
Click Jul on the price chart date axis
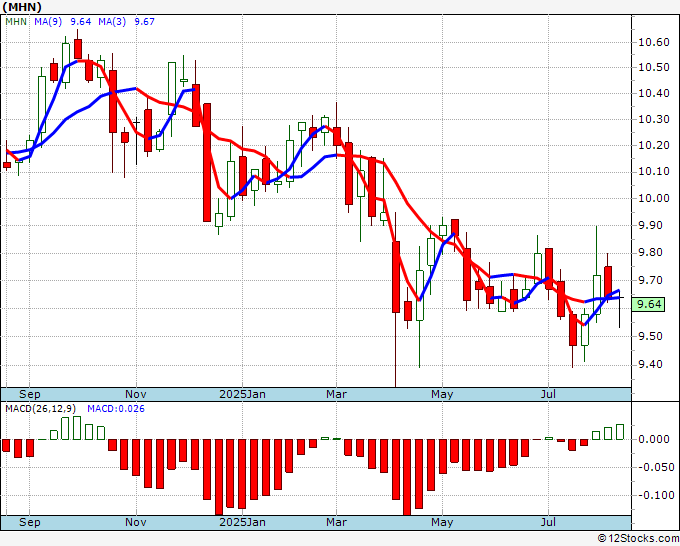click(x=549, y=394)
